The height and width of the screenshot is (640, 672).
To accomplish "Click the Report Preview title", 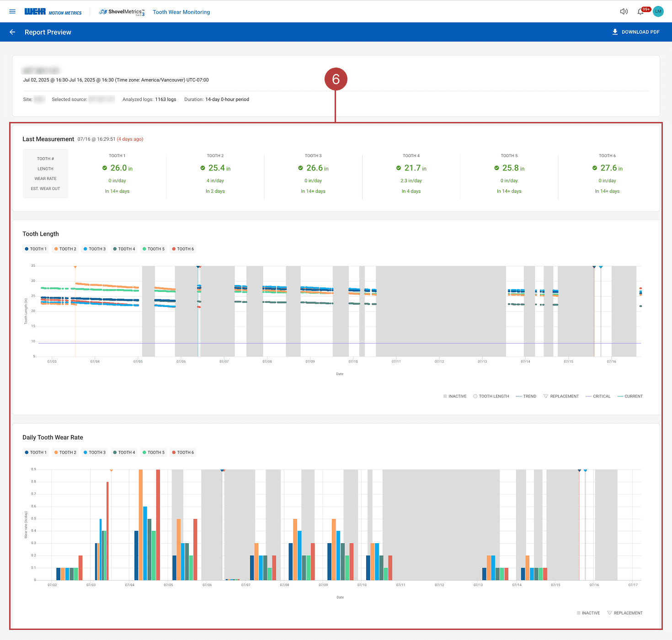I will tap(48, 32).
